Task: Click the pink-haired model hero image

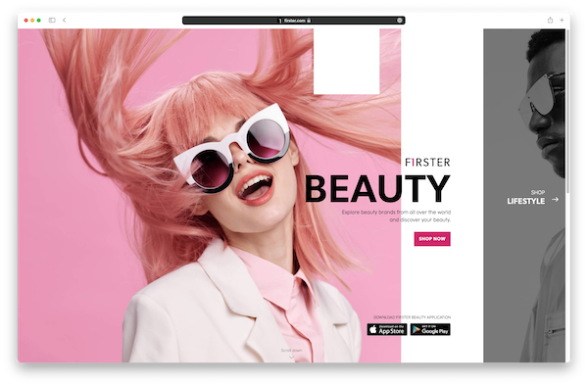Action: tap(209, 196)
